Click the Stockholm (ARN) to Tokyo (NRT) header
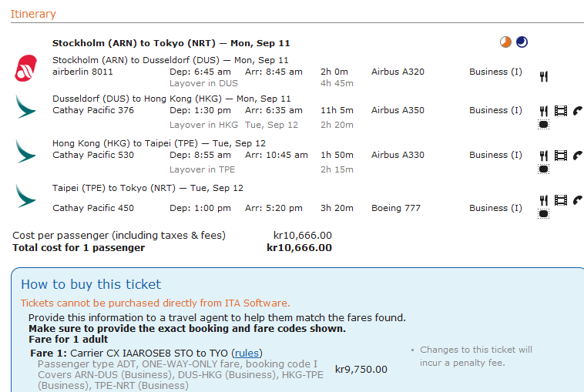The height and width of the screenshot is (392, 584). point(171,43)
